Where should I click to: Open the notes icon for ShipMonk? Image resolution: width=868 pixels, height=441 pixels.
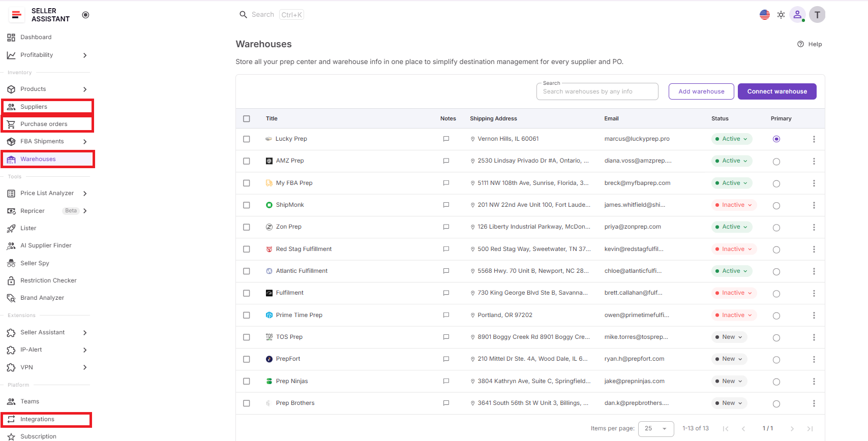[x=446, y=205]
